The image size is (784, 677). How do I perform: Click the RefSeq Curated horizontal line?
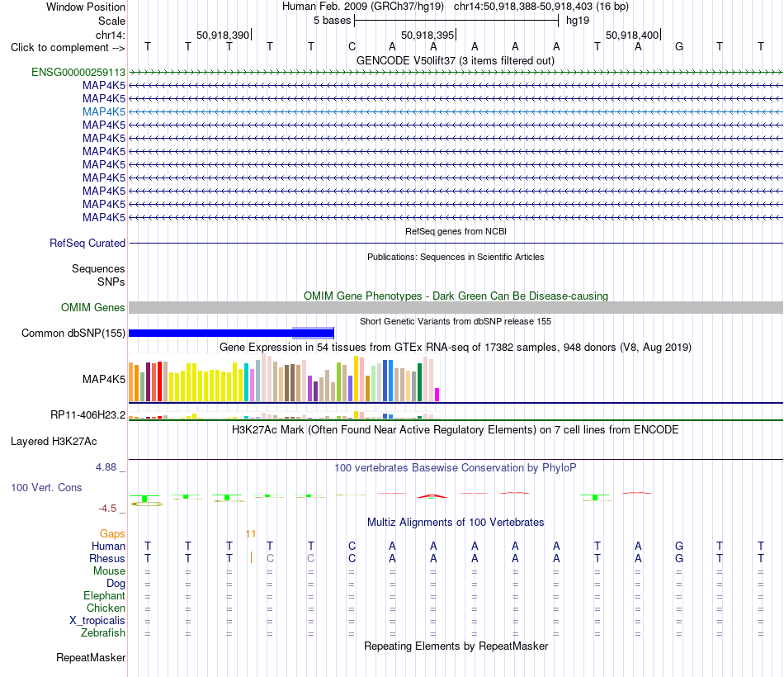point(456,244)
